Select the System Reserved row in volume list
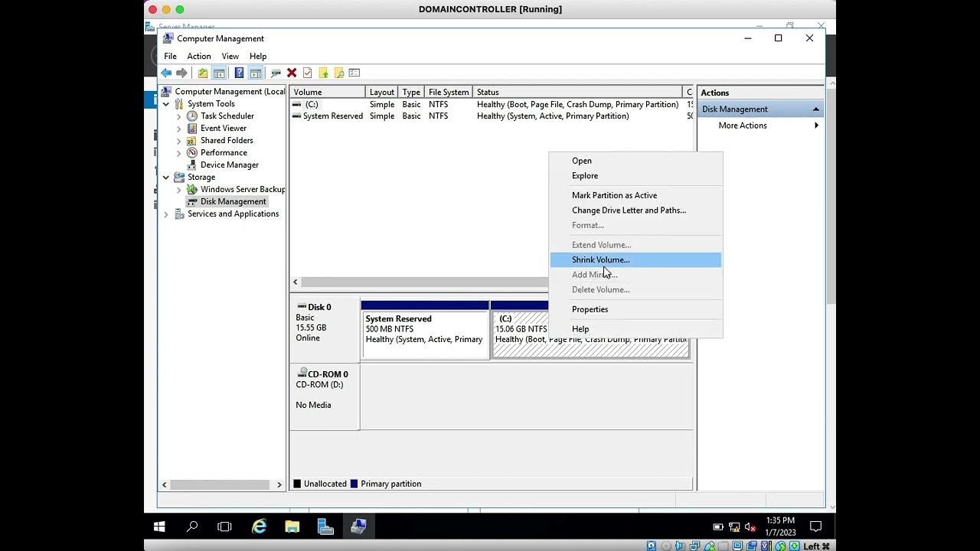 (x=490, y=116)
